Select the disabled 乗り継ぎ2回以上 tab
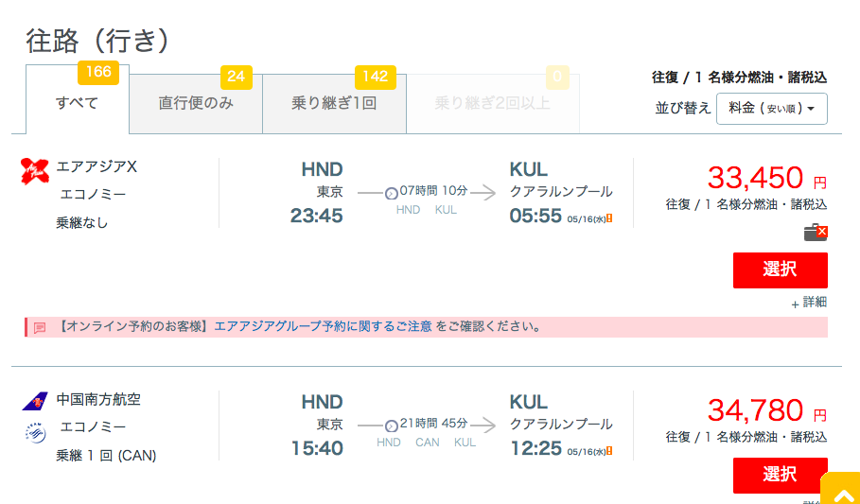 (x=493, y=104)
